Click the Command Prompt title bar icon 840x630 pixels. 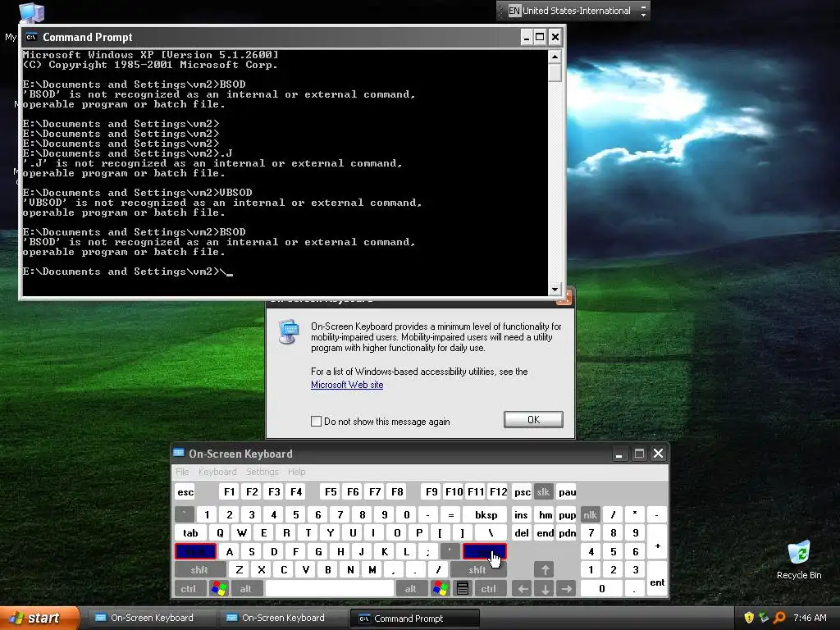click(x=31, y=37)
